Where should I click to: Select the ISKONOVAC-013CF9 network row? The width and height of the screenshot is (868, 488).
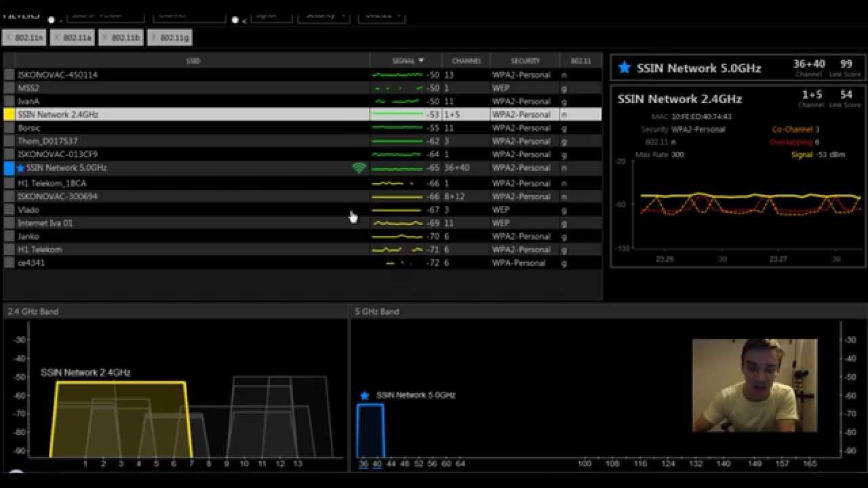pyautogui.click(x=302, y=155)
